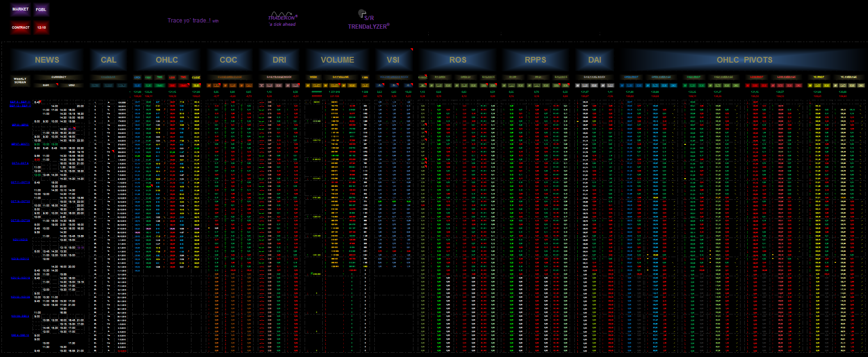Open the OHLC PIVOTS section header
Viewport: 868px width, 357px height.
(744, 60)
